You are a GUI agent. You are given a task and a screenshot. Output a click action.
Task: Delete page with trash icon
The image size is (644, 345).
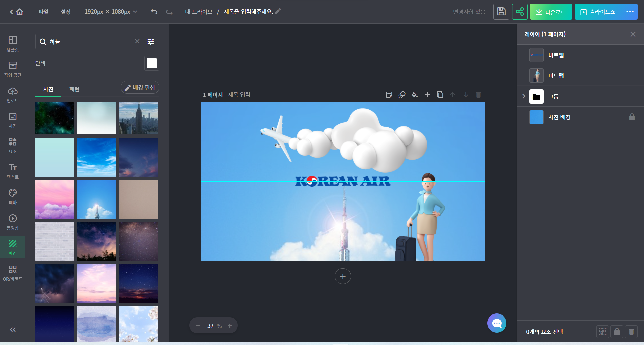click(478, 95)
